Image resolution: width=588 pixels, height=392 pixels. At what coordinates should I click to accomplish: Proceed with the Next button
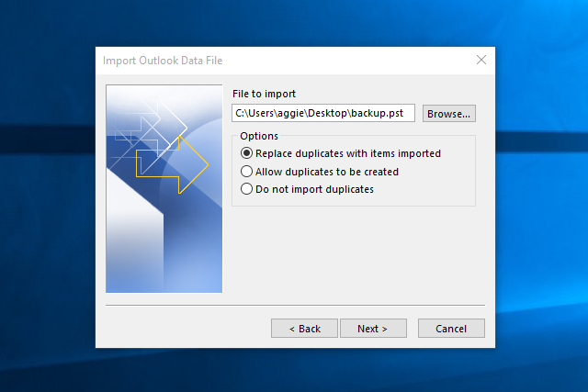[x=373, y=329]
